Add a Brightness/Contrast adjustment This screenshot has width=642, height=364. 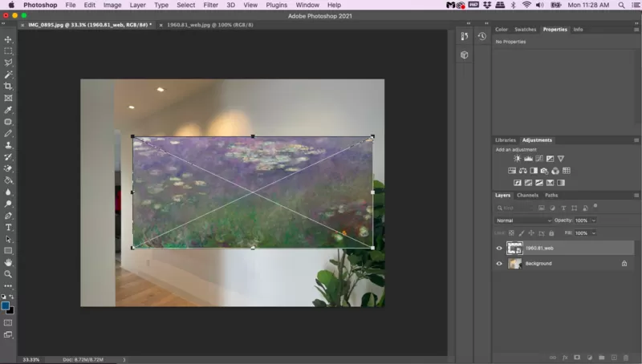(x=518, y=159)
